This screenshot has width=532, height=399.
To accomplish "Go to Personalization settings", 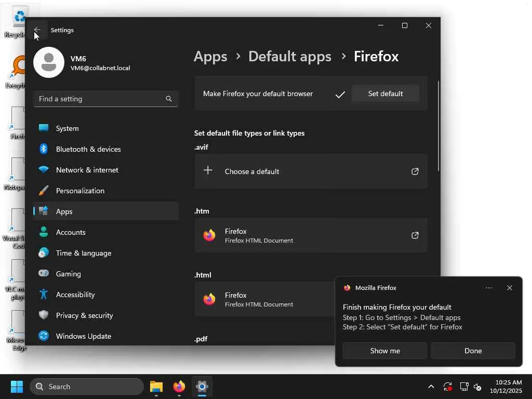I will [x=80, y=191].
